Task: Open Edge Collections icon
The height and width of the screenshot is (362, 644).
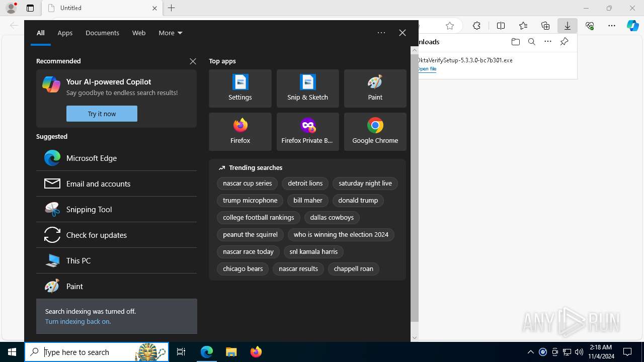Action: tap(545, 26)
